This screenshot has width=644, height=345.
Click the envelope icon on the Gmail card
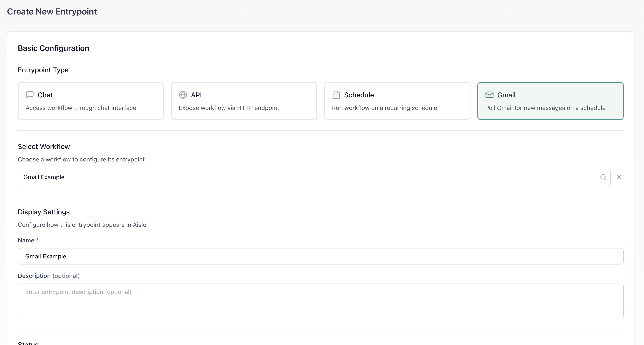tap(489, 95)
